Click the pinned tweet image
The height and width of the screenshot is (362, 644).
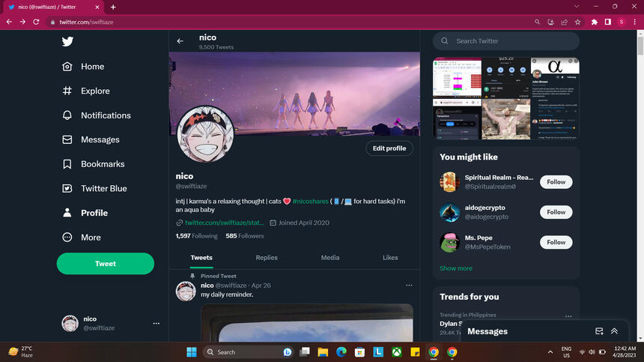(307, 323)
